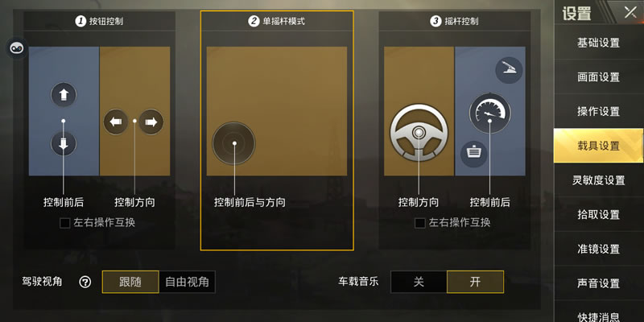Click the right steer arrow icon
This screenshot has width=644, height=322.
[151, 122]
